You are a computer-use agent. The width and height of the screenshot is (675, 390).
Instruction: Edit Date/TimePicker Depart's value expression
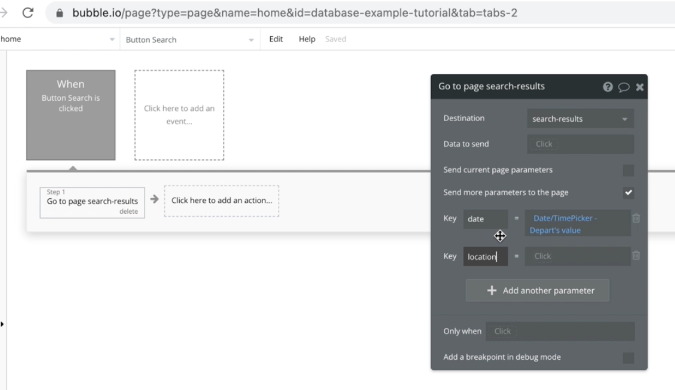pyautogui.click(x=578, y=223)
